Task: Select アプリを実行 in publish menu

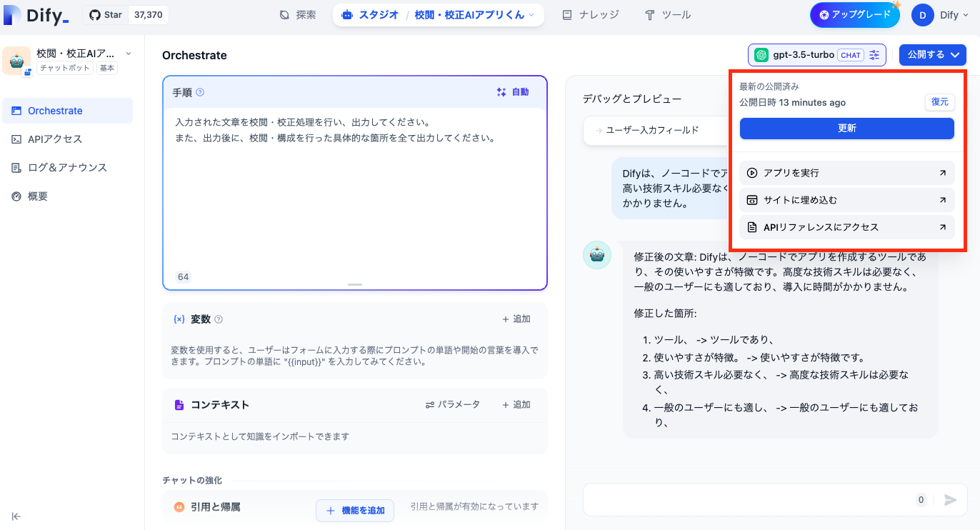Action: (x=847, y=173)
